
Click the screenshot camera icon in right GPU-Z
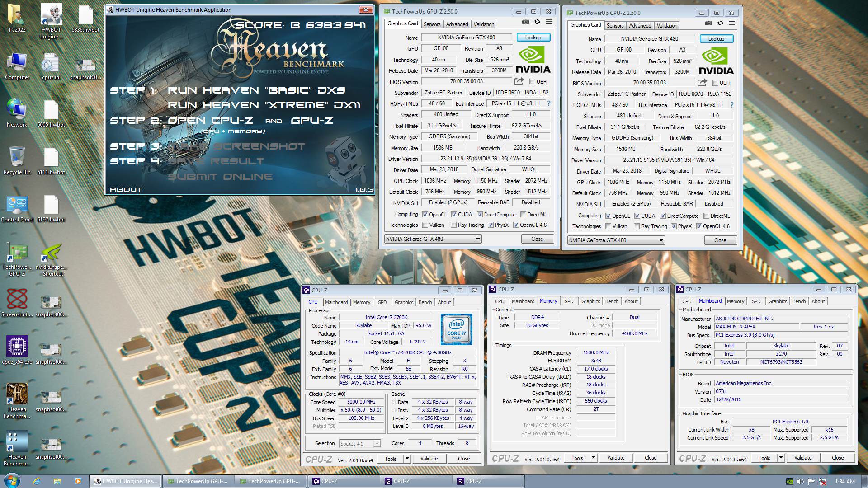(708, 23)
